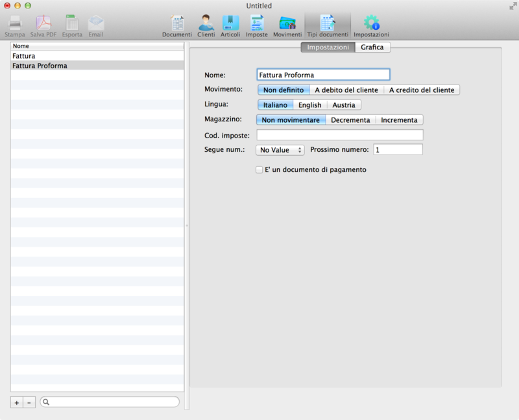Click the search field below the list
Image resolution: width=519 pixels, height=420 pixels.
(110, 402)
